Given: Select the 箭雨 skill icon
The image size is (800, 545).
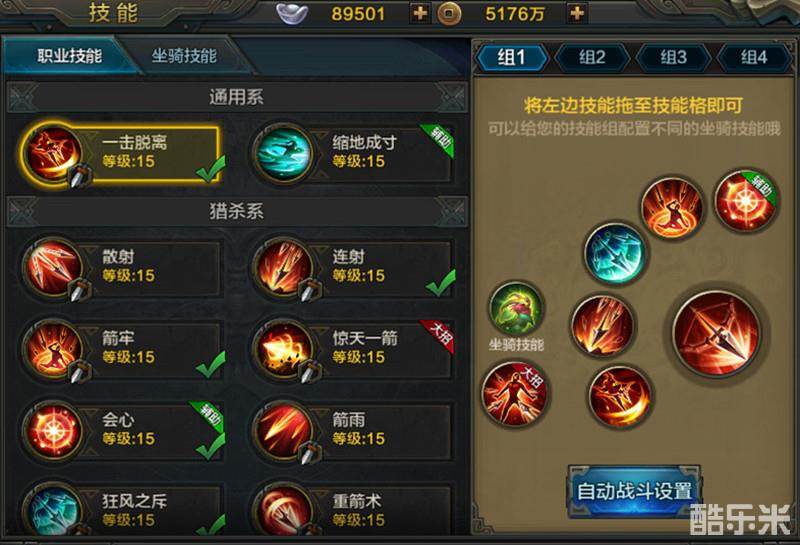Looking at the screenshot, I should pos(283,431).
